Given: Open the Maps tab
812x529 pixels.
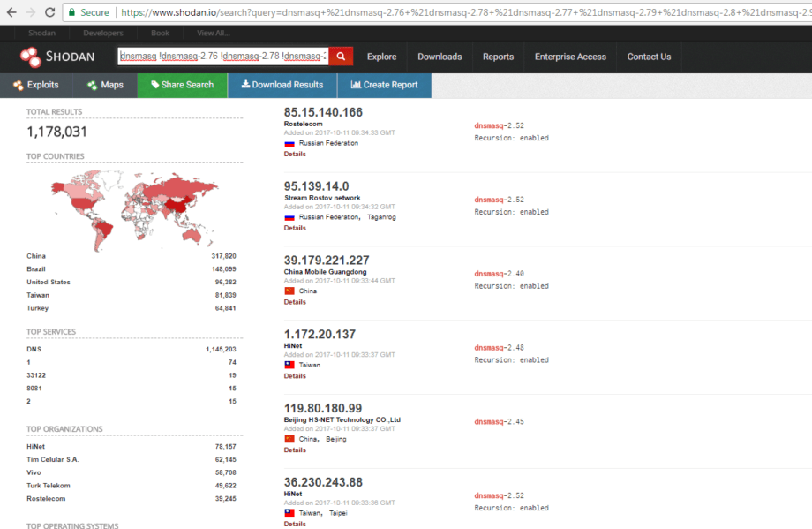Looking at the screenshot, I should (x=105, y=85).
